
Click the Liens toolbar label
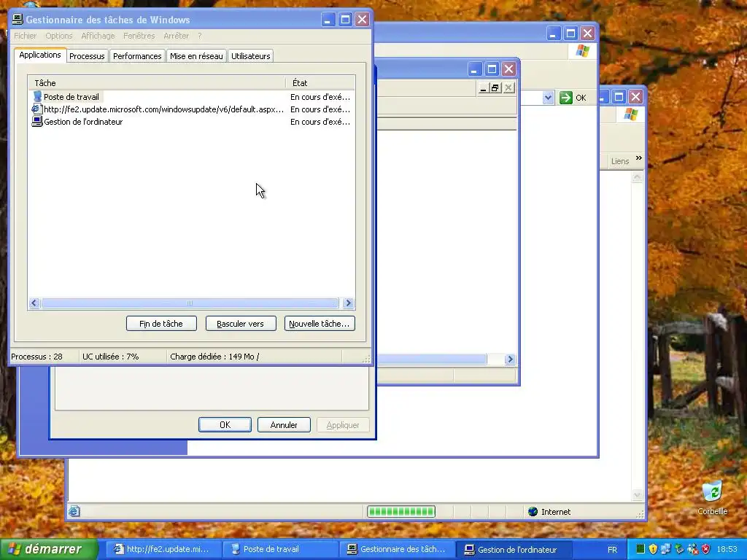point(620,161)
